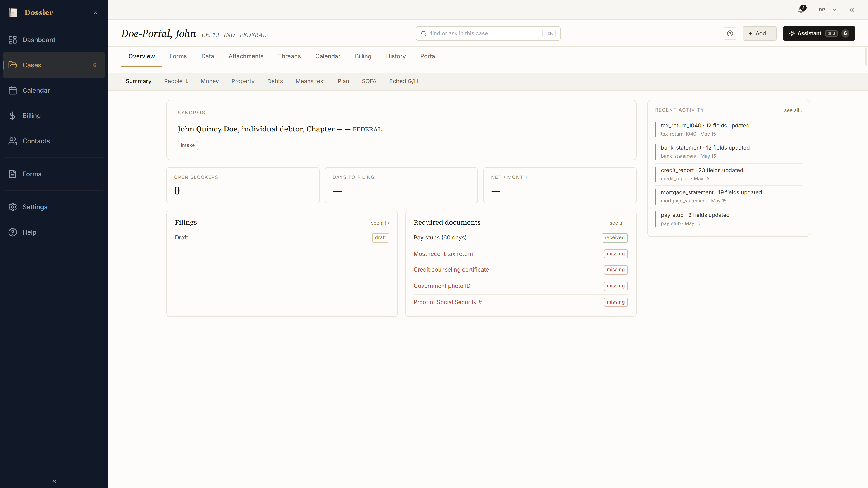Image resolution: width=868 pixels, height=488 pixels.
Task: Select the Money sub-tab
Action: point(210,81)
